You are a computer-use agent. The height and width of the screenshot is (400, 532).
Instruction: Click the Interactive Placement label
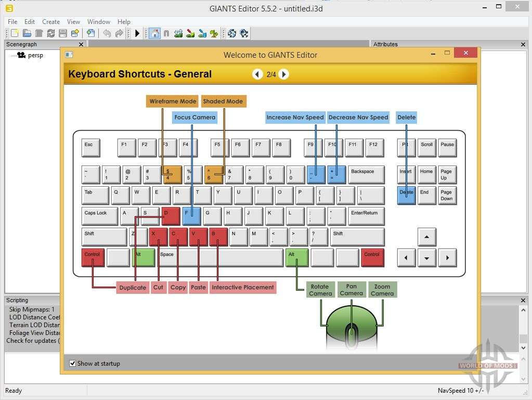coord(243,287)
